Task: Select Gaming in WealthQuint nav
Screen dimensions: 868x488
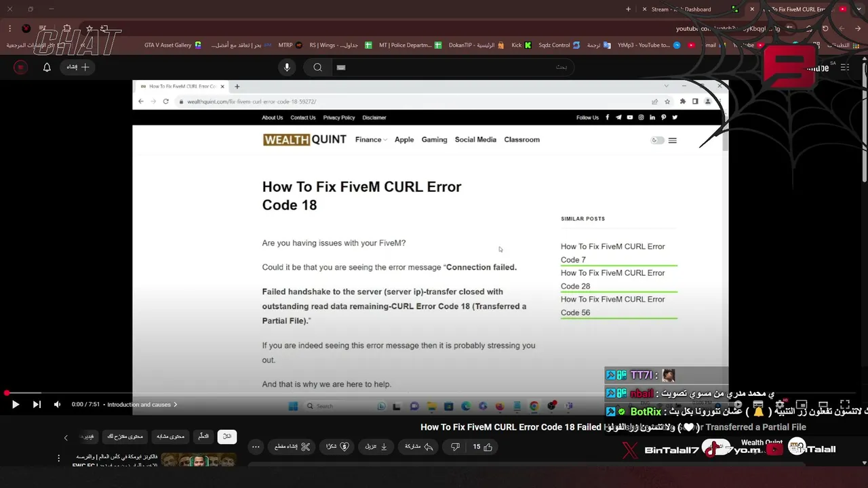Action: tap(434, 140)
